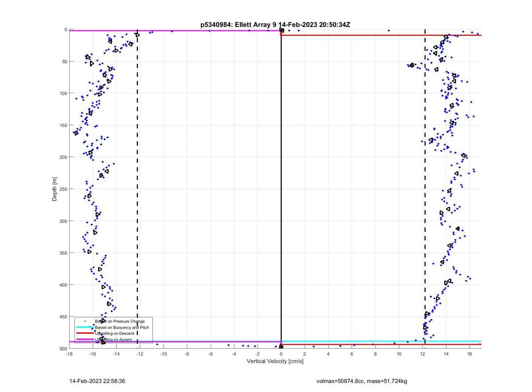This screenshot has height=392, width=532.
Task: Click the '200' depth-axis tick label
Action: pos(63,157)
